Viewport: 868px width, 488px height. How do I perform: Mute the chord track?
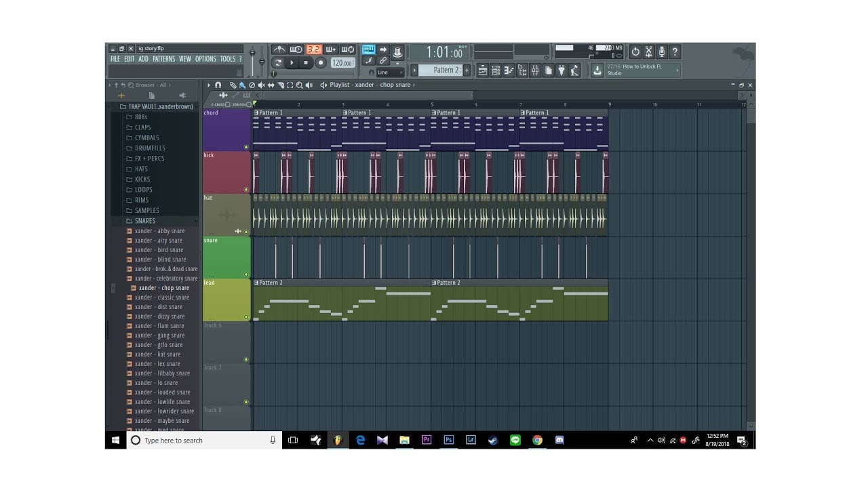[x=246, y=147]
